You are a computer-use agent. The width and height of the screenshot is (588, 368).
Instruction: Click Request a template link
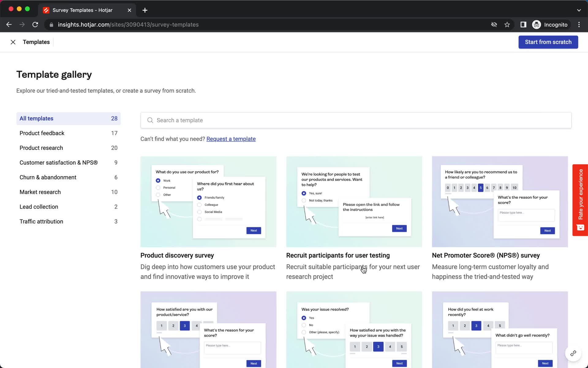coord(231,139)
